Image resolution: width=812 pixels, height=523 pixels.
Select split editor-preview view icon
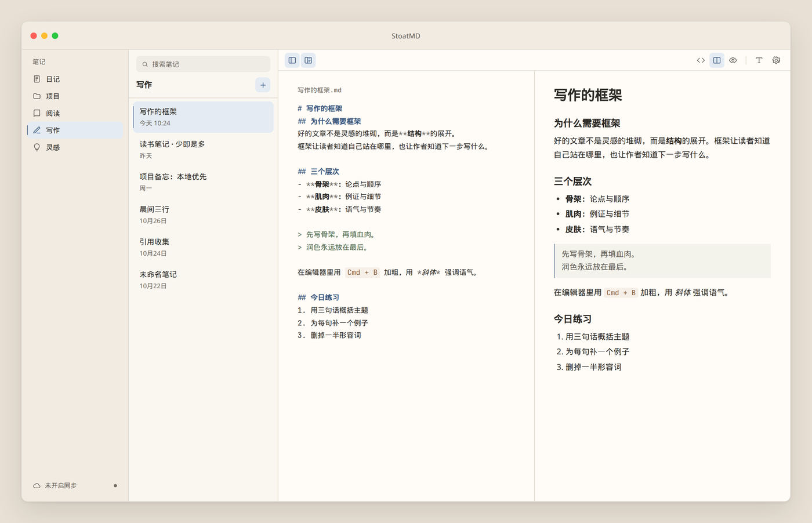coord(717,60)
